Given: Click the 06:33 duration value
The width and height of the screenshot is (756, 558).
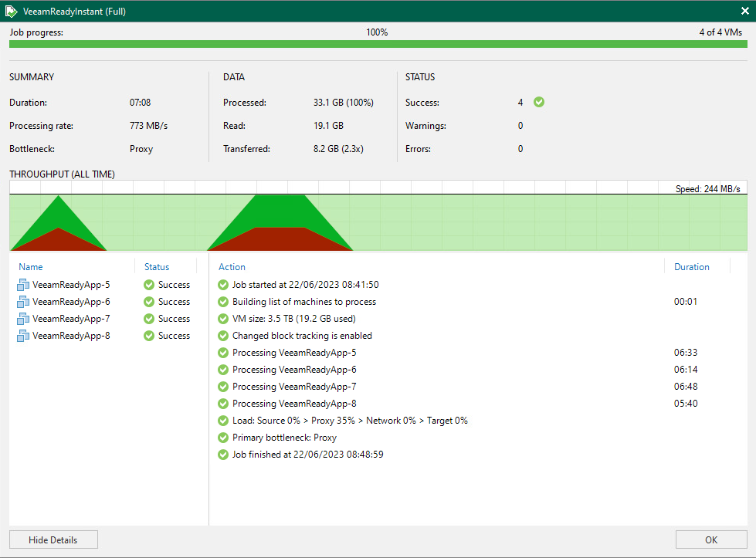Looking at the screenshot, I should coord(686,353).
